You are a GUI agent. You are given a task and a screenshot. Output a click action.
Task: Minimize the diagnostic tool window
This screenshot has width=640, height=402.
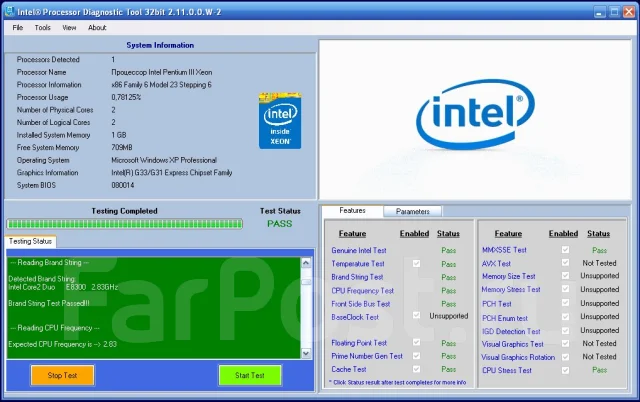coord(599,12)
